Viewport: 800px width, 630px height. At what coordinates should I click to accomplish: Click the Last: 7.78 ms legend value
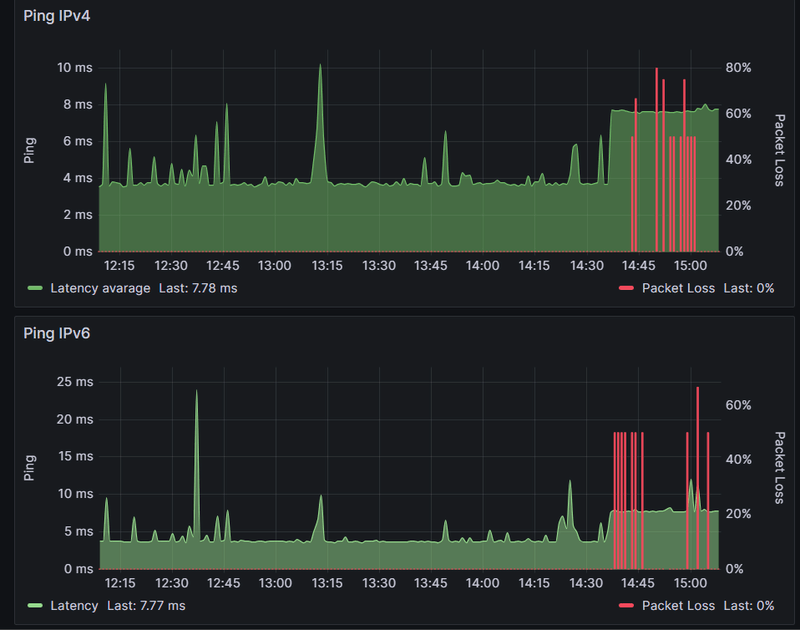[x=198, y=288]
